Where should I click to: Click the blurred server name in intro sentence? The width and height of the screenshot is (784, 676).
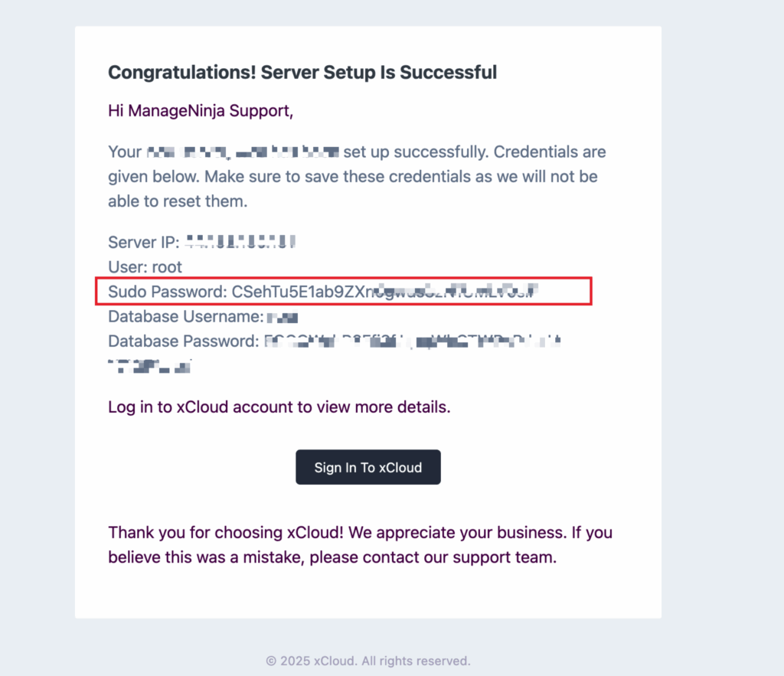click(x=243, y=152)
